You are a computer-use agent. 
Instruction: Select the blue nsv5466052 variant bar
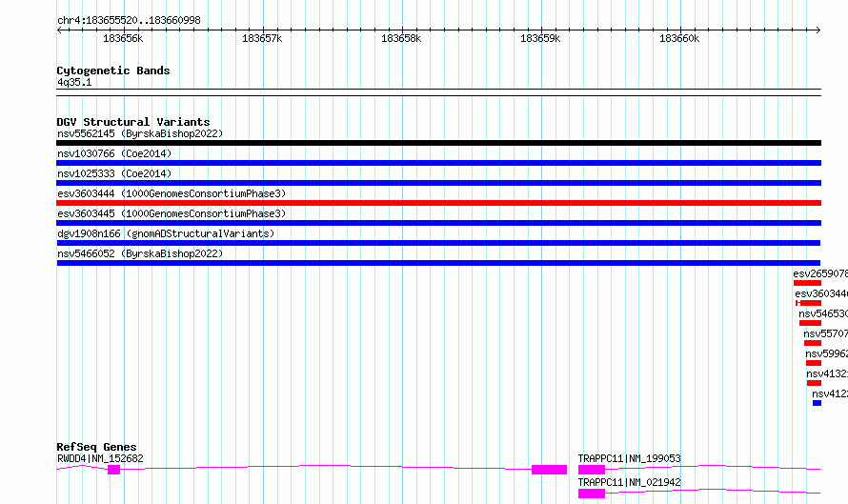(438, 263)
